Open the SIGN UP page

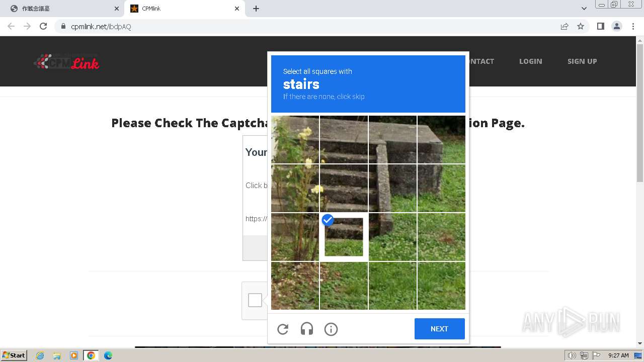[x=582, y=61]
